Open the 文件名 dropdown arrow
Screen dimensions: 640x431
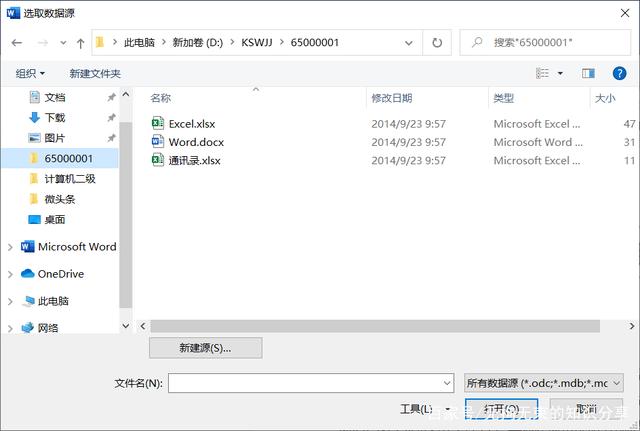(447, 383)
